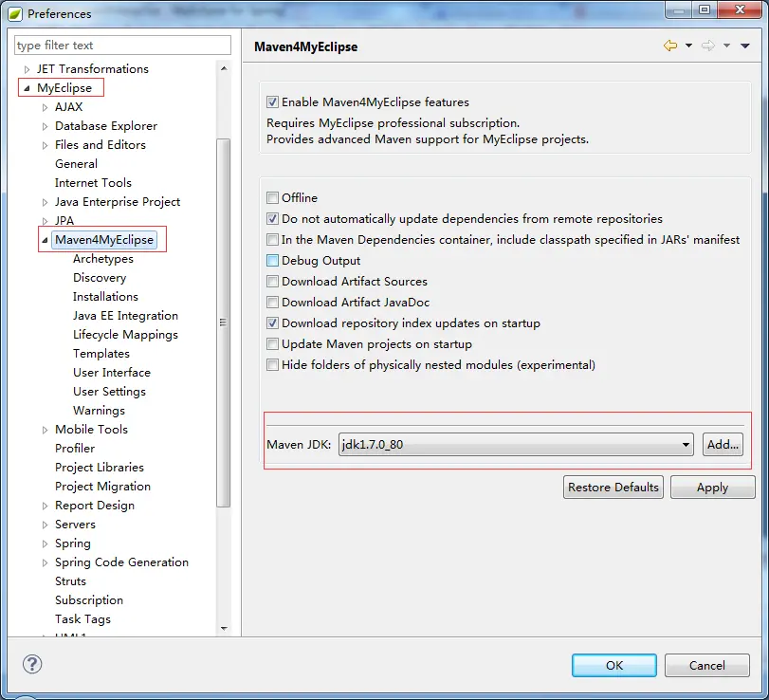
Task: Select Task Tags tree item
Action: coord(82,619)
